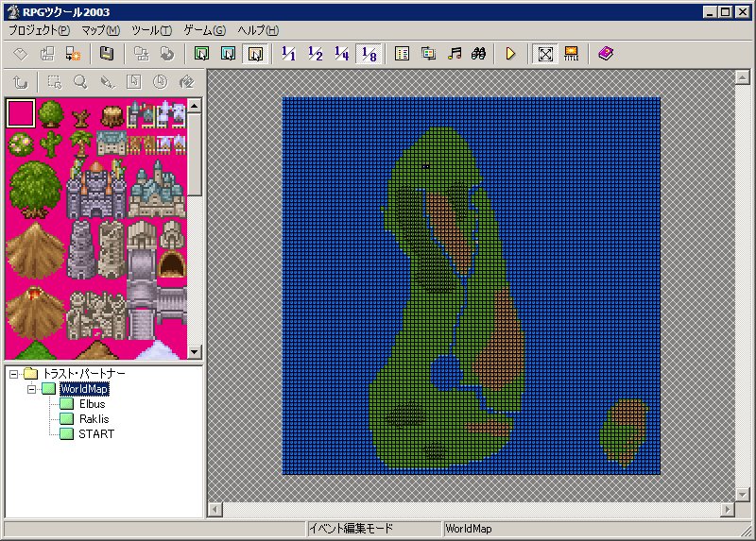Set map zoom to 1/1 scale
The width and height of the screenshot is (756, 541).
tap(289, 54)
